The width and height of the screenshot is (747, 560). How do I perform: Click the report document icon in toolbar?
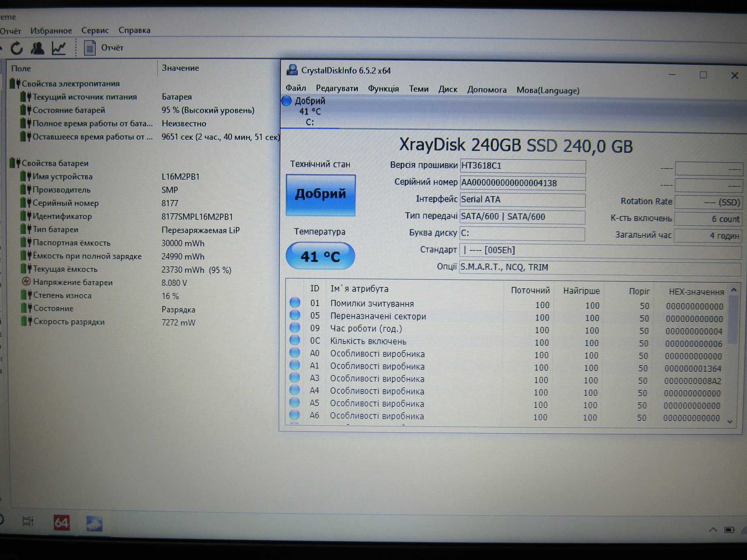pos(90,48)
